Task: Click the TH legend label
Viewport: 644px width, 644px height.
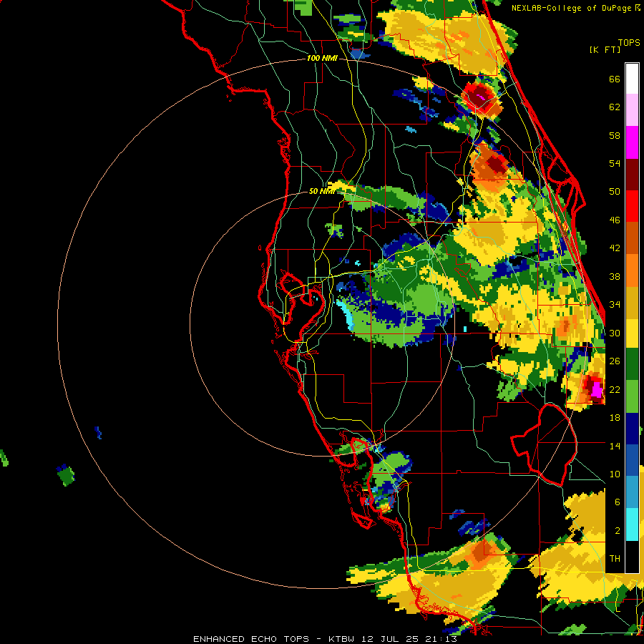Action: [x=615, y=559]
